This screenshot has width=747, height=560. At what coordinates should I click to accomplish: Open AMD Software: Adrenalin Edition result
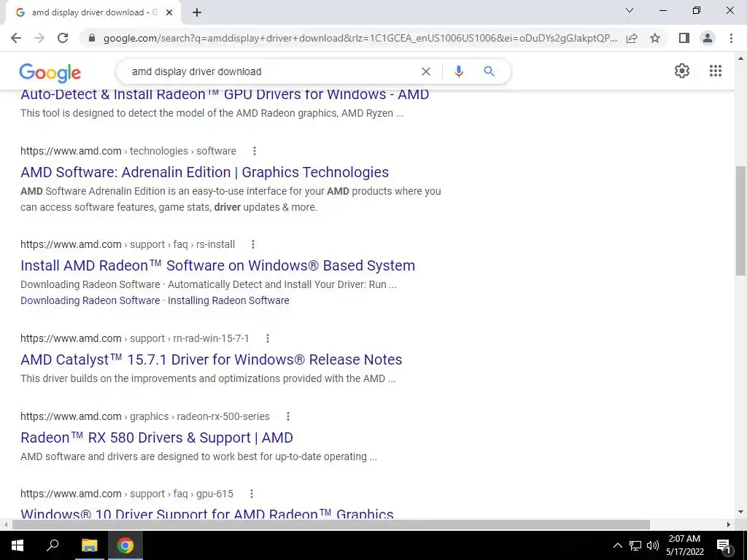tap(205, 172)
